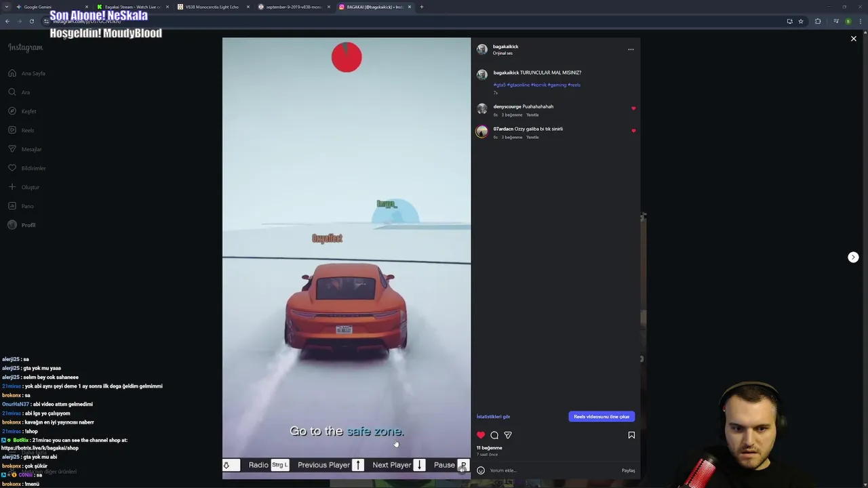Click the Instagram logo in the sidebar

point(25,47)
